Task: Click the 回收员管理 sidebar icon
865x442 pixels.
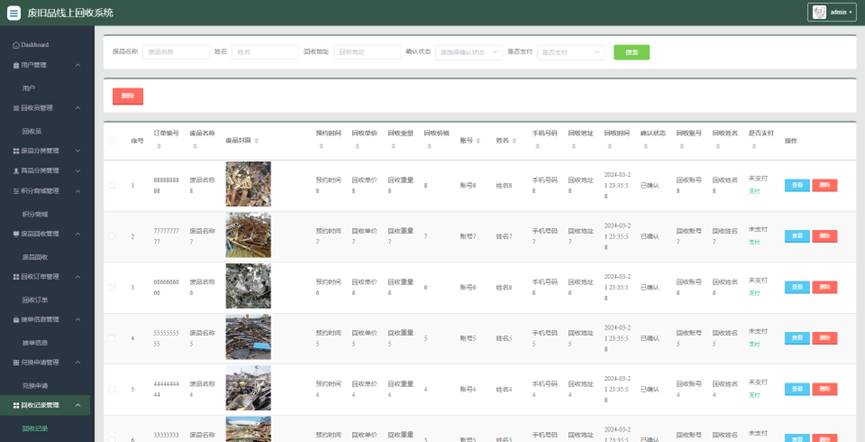Action: [x=16, y=108]
